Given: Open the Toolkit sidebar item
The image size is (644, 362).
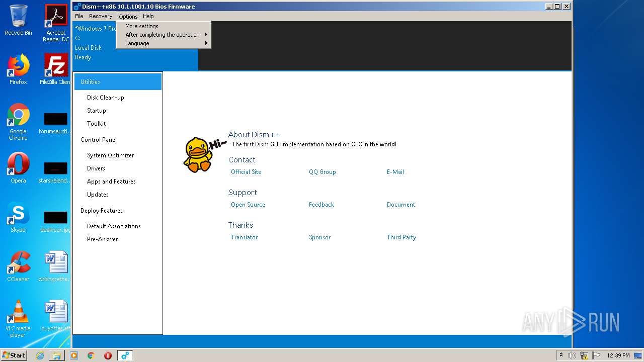Looking at the screenshot, I should 96,124.
